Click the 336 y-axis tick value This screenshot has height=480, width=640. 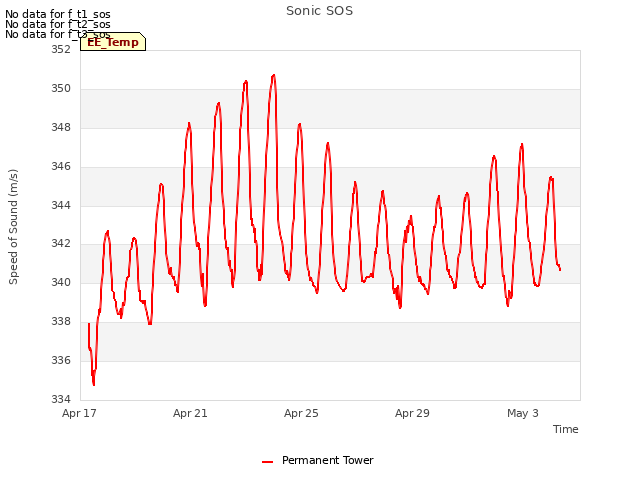coord(61,360)
